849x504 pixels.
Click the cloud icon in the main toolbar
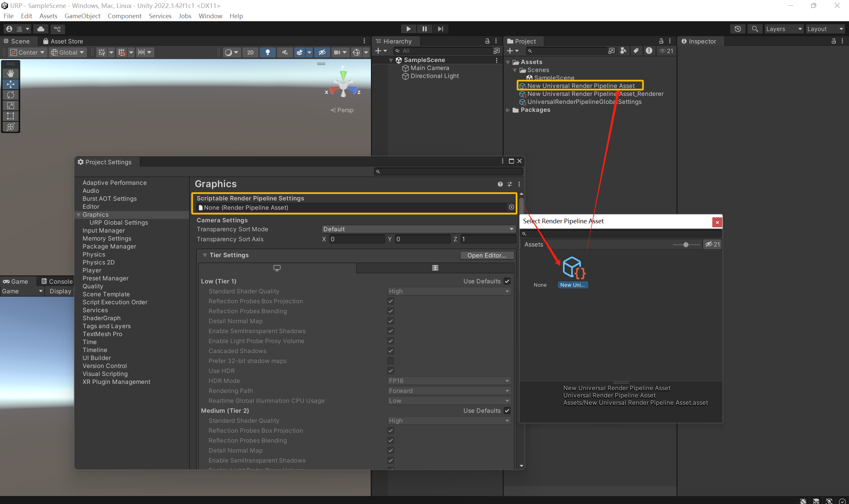(x=41, y=29)
